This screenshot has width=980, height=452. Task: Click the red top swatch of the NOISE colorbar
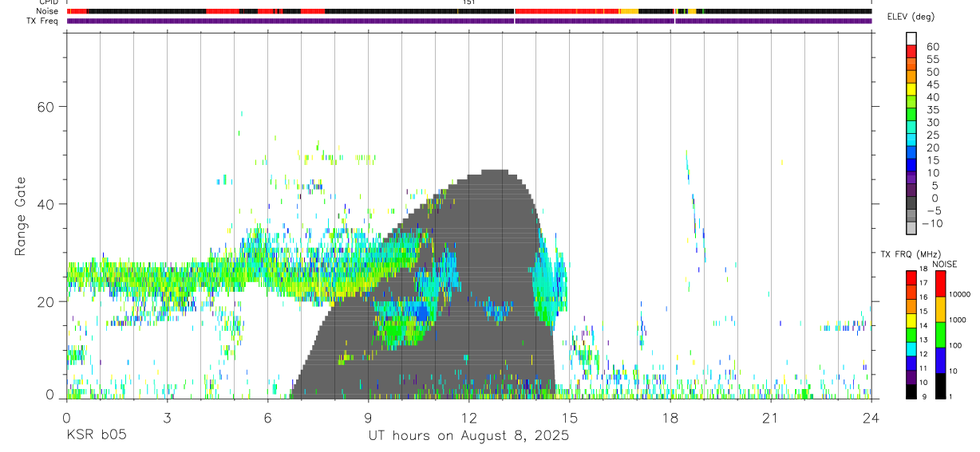click(x=940, y=284)
